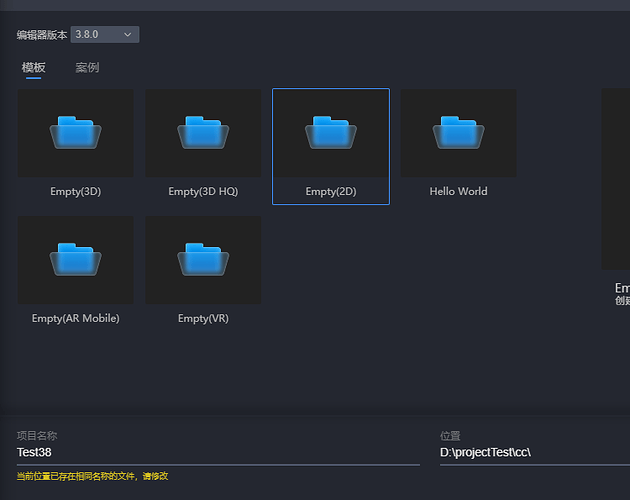630x500 pixels.
Task: Click the 位置 label
Action: [450, 436]
